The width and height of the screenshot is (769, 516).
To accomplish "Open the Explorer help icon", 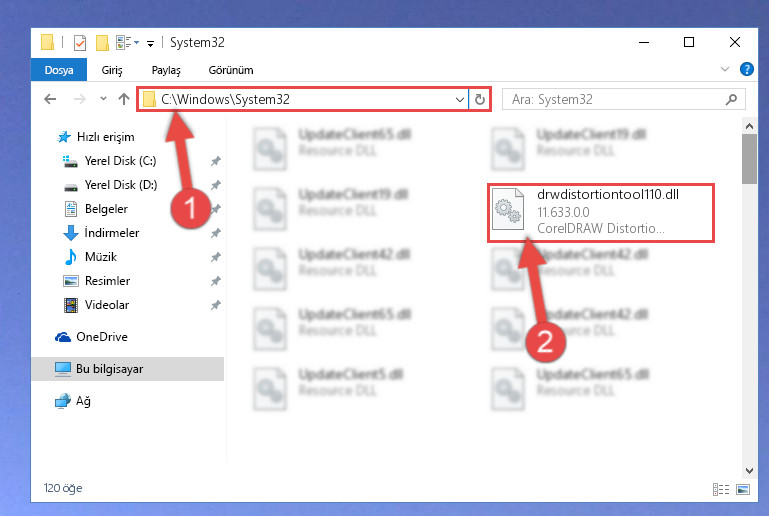I will coord(746,70).
